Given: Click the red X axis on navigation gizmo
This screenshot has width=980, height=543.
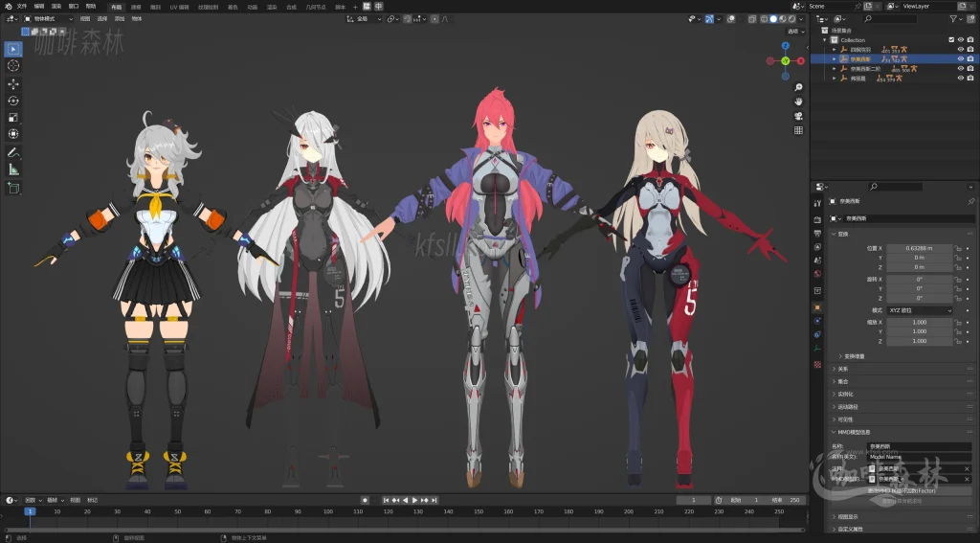Looking at the screenshot, I should point(801,60).
